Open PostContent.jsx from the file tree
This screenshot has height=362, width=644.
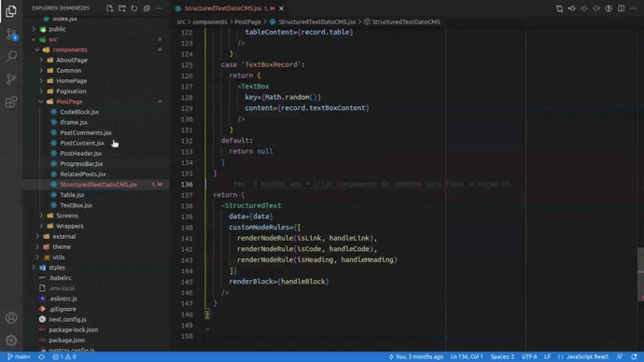pyautogui.click(x=82, y=143)
